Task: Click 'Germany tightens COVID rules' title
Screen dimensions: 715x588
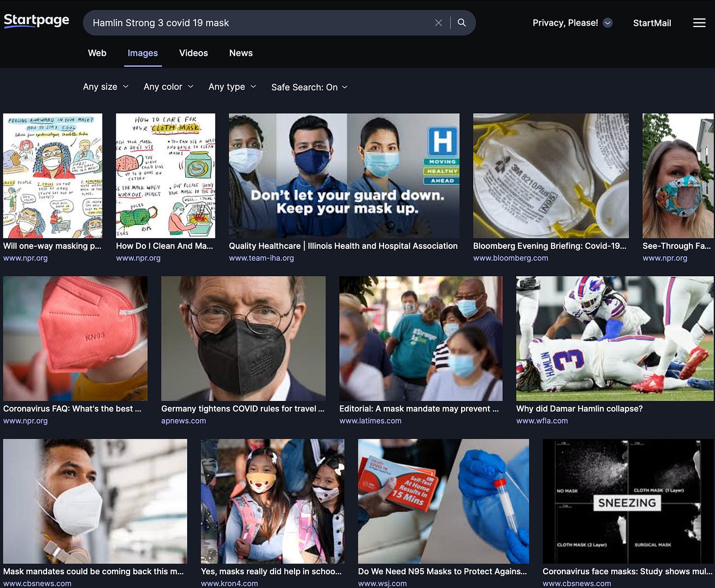Action: [x=243, y=409]
